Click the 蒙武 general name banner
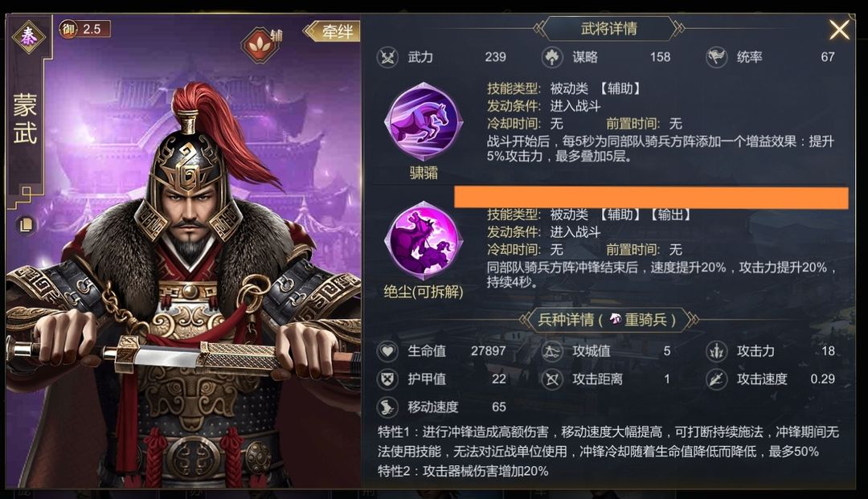This screenshot has height=499, width=868. tap(26, 119)
